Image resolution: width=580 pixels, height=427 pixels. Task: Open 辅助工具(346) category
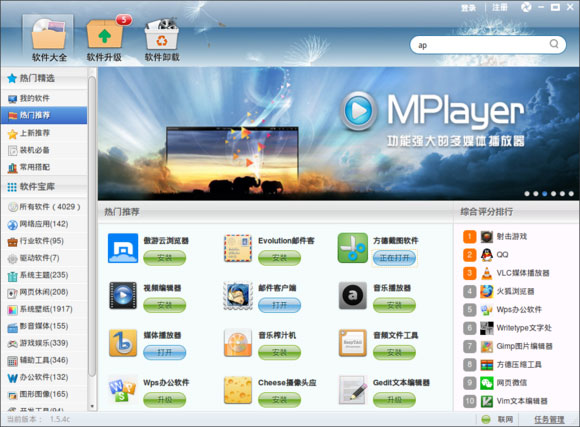[x=44, y=360]
